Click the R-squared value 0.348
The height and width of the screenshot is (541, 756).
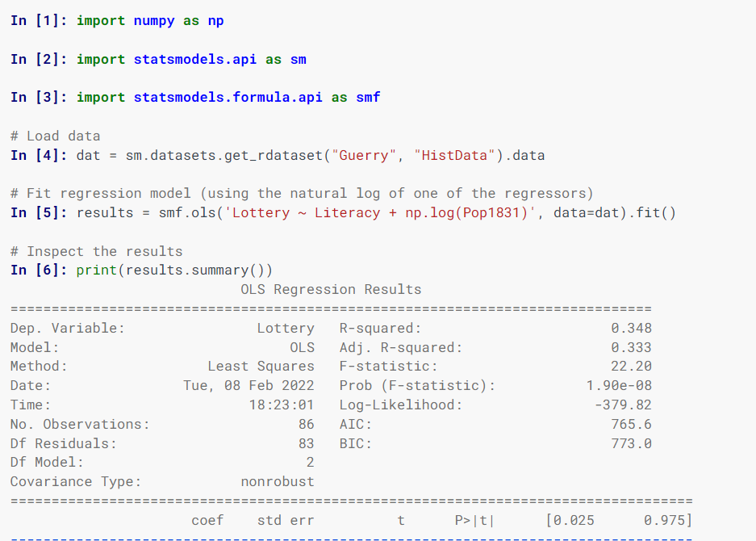point(631,328)
